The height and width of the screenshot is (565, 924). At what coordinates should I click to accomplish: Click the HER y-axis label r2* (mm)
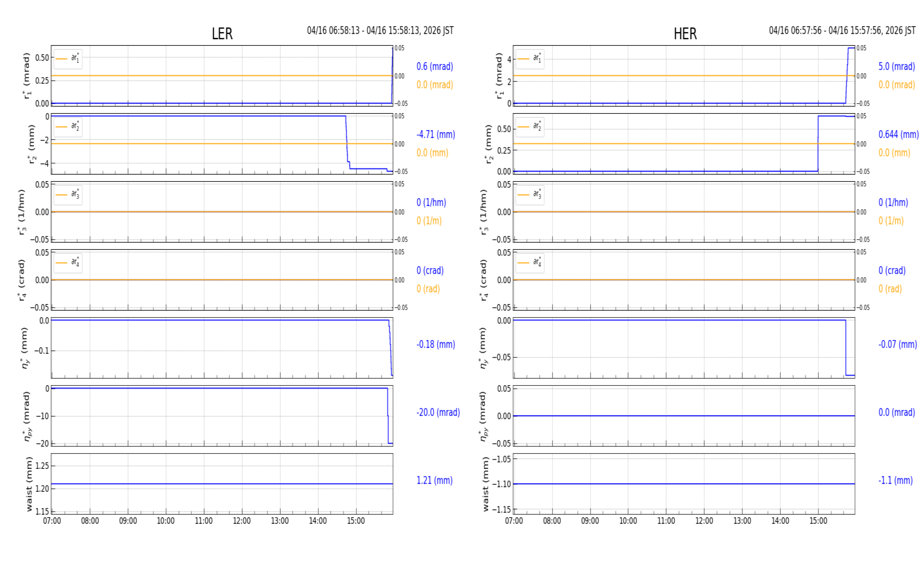pos(489,144)
